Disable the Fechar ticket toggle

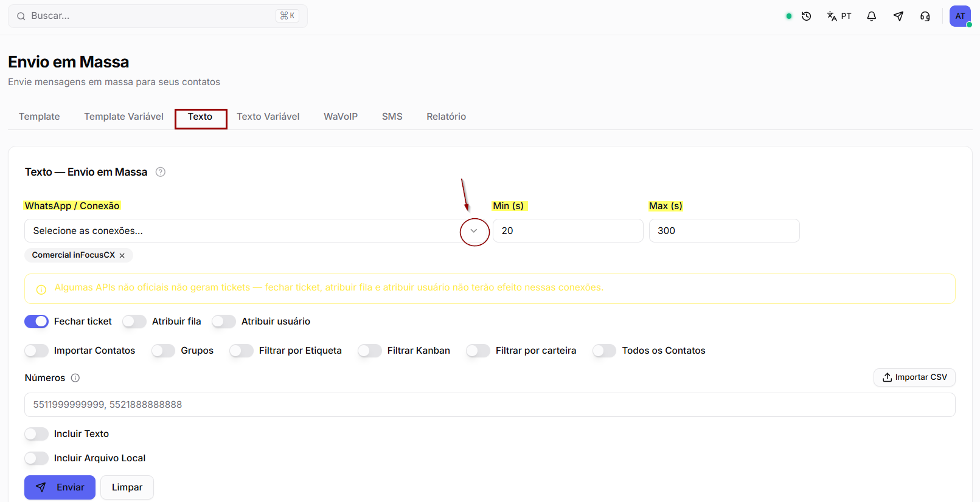[36, 321]
